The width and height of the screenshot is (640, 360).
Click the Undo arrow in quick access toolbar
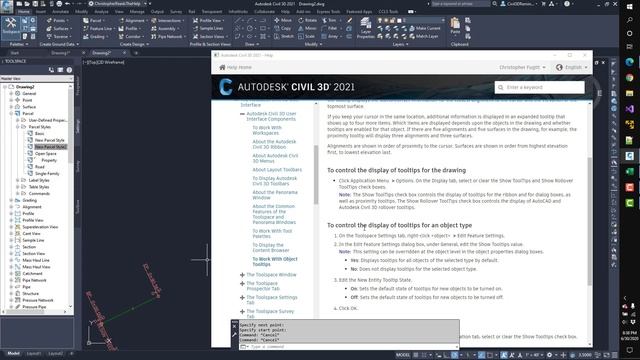click(67, 4)
